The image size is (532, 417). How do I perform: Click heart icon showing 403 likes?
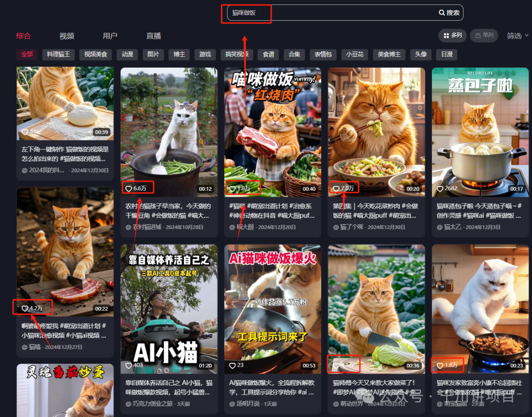pyautogui.click(x=129, y=365)
